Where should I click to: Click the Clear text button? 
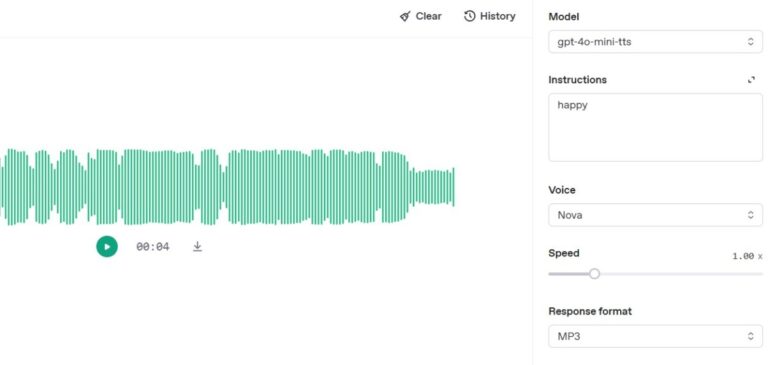pyautogui.click(x=429, y=16)
